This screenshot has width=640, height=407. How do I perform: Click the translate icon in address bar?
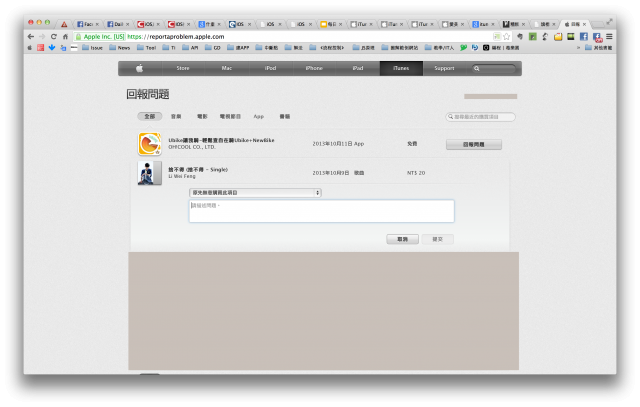(x=497, y=36)
